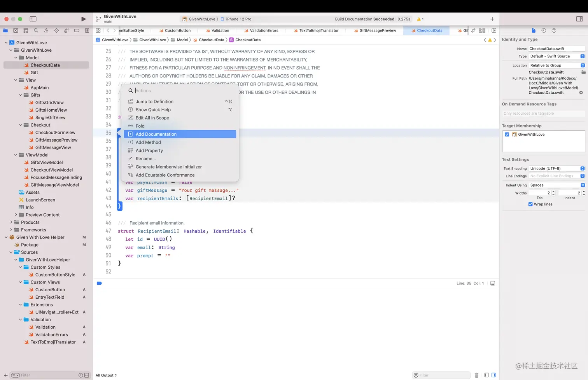The width and height of the screenshot is (588, 380).
Task: Open the source control navigator
Action: [16, 30]
